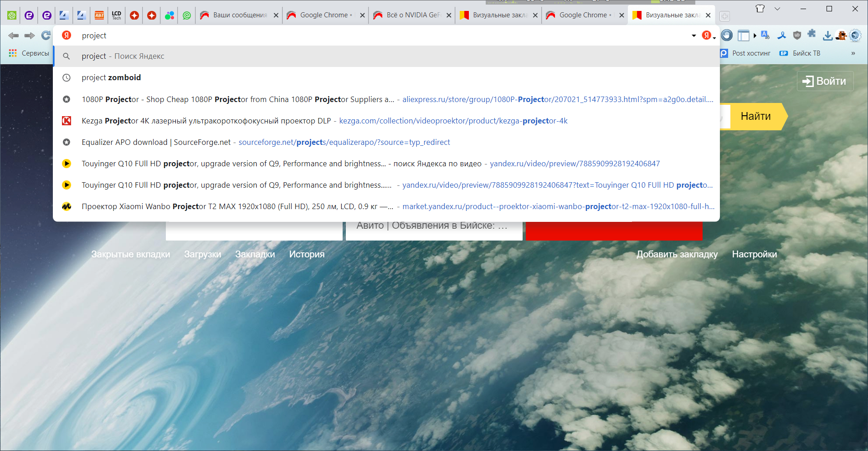Image resolution: width=868 pixels, height=451 pixels.
Task: Open the LCD Tech pinned tab
Action: tap(117, 15)
